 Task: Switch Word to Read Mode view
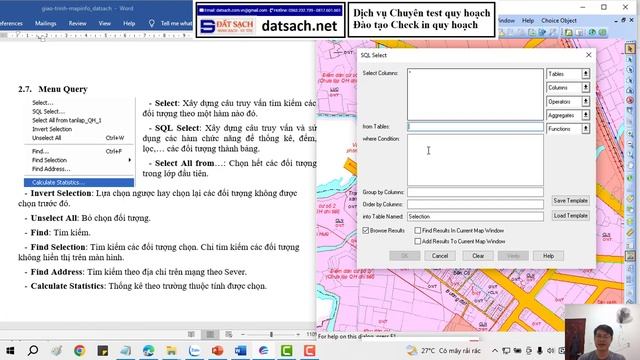(191, 334)
